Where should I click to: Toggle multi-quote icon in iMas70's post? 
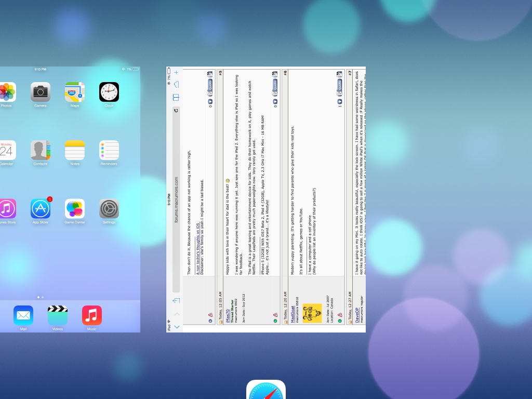(275, 74)
